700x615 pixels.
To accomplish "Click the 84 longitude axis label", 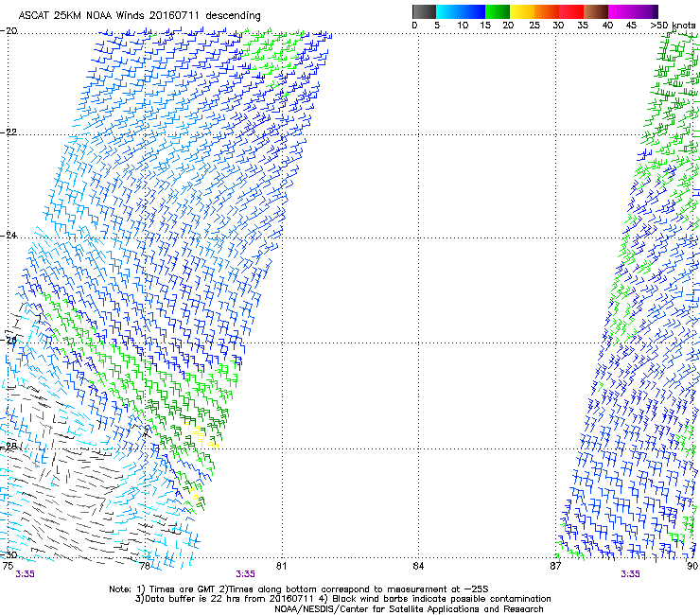I will (418, 566).
